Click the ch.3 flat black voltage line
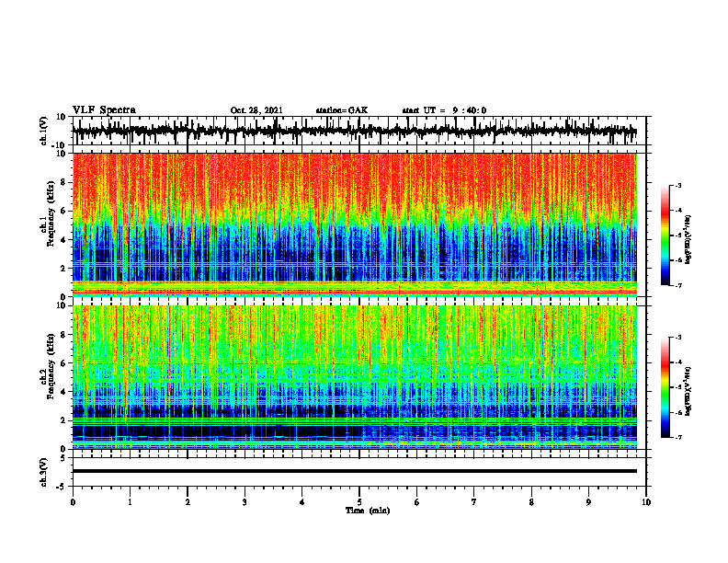The height and width of the screenshot is (563, 728). (x=354, y=471)
